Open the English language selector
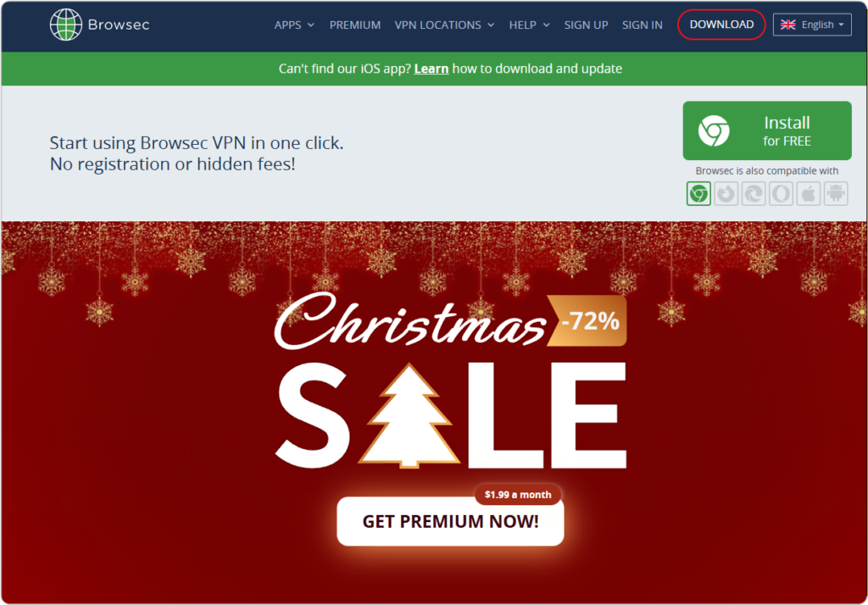868x605 pixels. coord(812,25)
